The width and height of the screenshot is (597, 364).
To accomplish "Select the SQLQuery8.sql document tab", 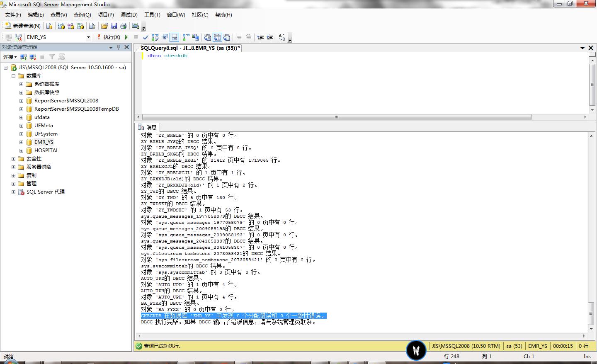I will click(x=190, y=48).
